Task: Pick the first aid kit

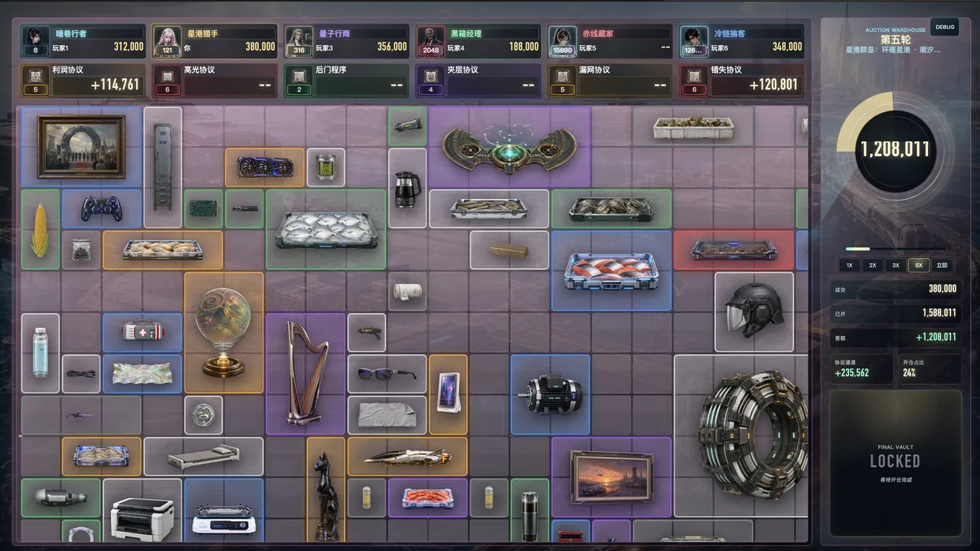Action: pyautogui.click(x=142, y=332)
